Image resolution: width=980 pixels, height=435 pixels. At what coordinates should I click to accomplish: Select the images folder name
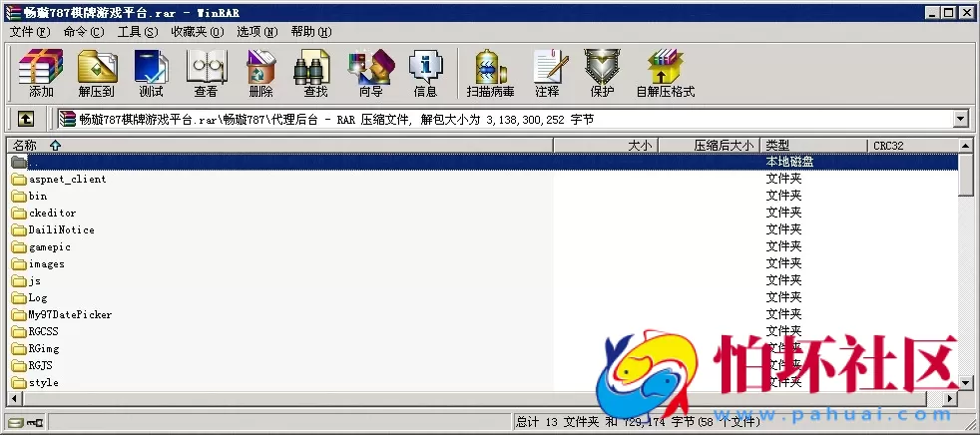(x=46, y=263)
